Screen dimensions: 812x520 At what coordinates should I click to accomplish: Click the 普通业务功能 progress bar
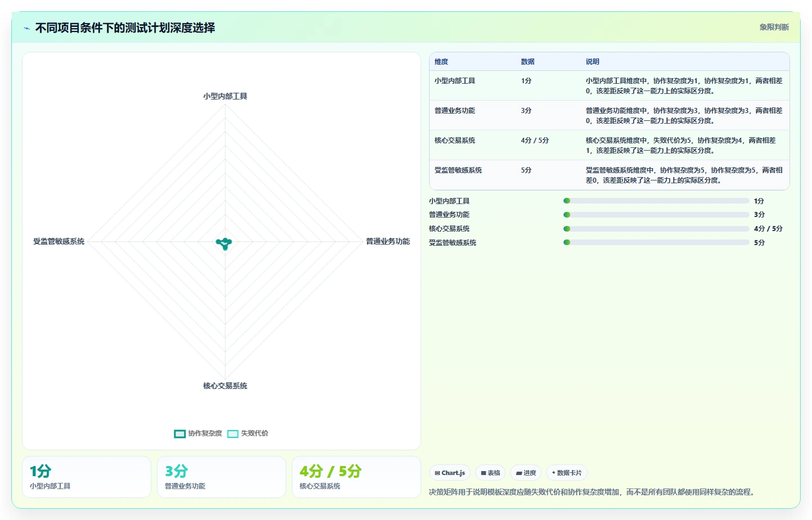click(656, 215)
